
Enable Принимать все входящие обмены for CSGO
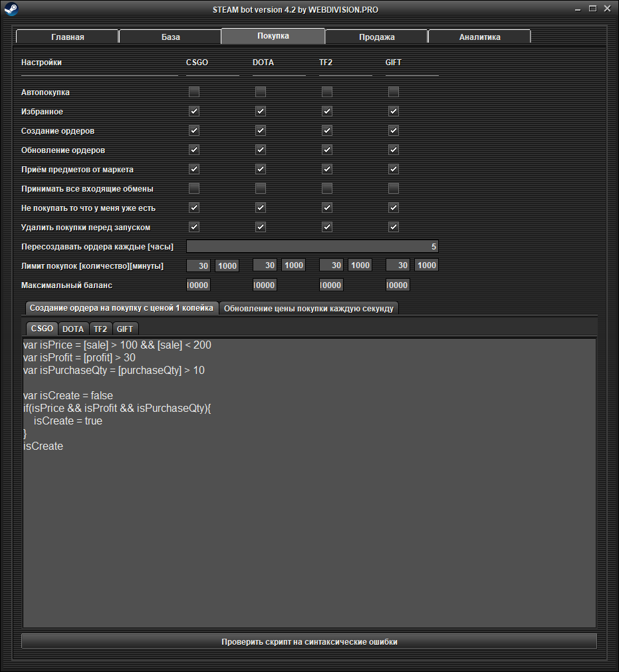194,188
